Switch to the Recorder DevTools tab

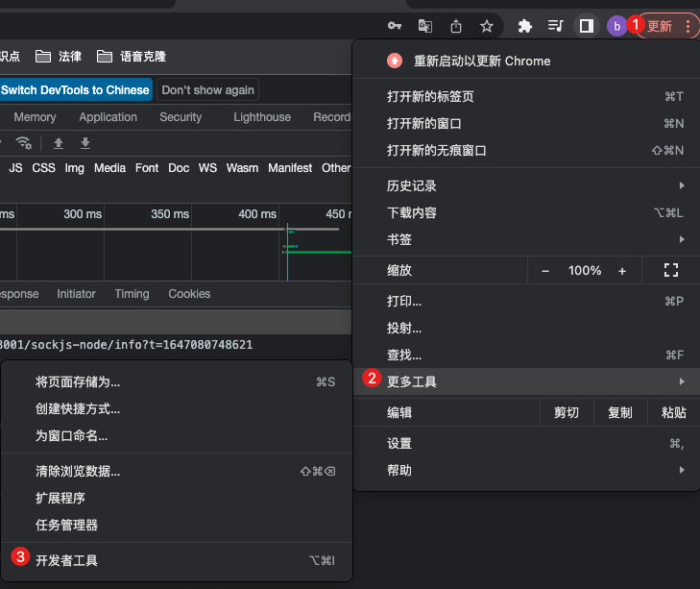[x=331, y=117]
